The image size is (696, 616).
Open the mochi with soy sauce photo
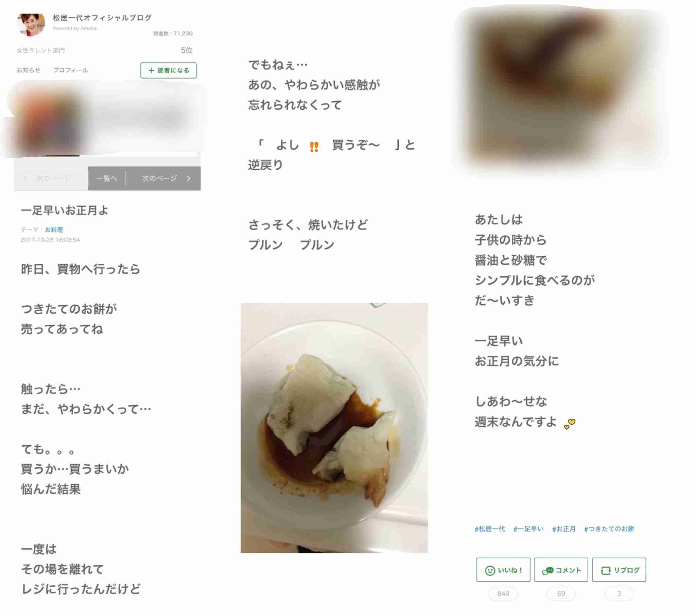click(x=334, y=428)
